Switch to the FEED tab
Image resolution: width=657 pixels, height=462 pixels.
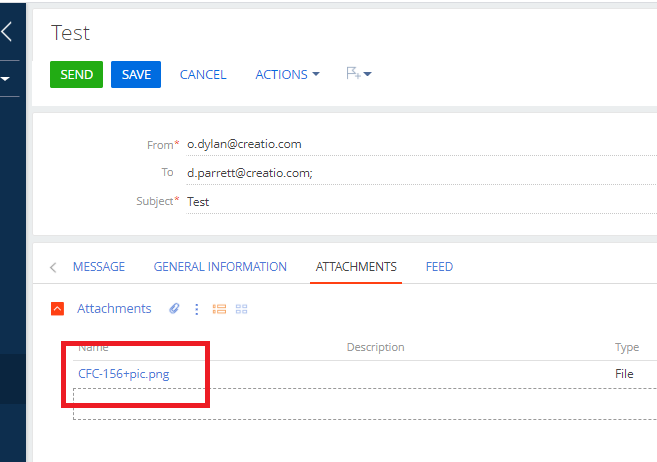439,267
